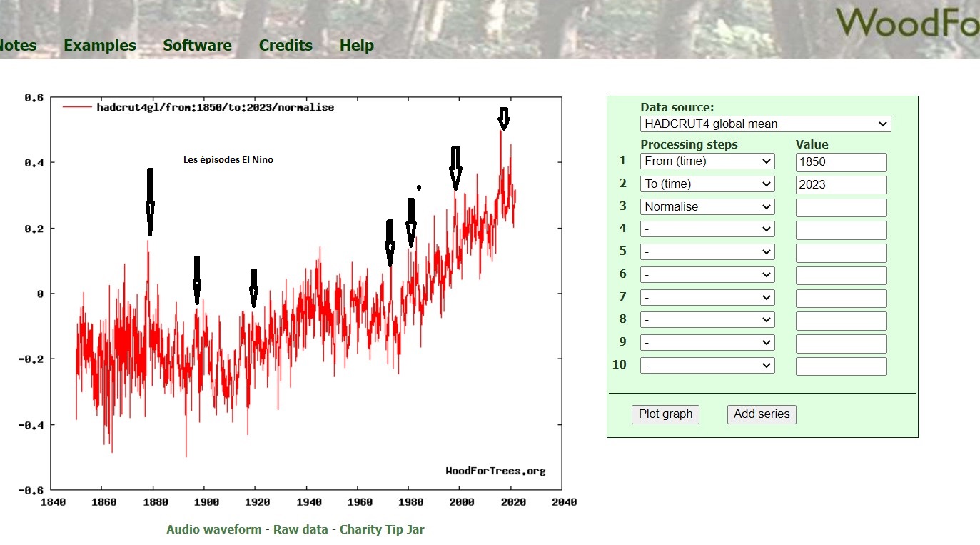Open the Charity Tip Jar link

382,529
